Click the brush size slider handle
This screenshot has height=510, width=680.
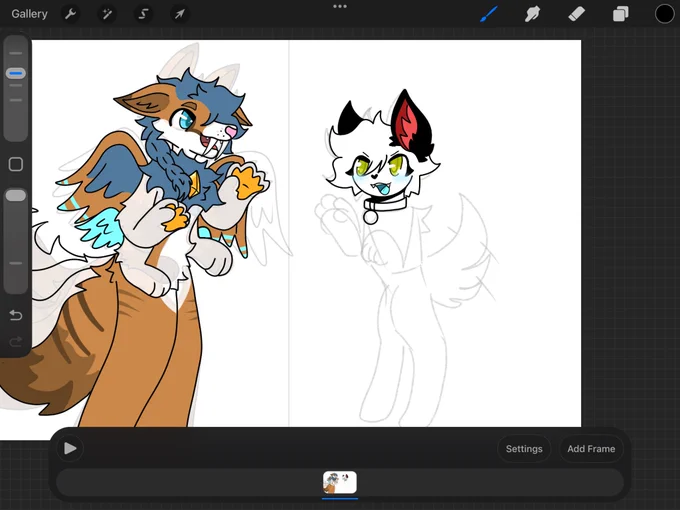click(16, 73)
